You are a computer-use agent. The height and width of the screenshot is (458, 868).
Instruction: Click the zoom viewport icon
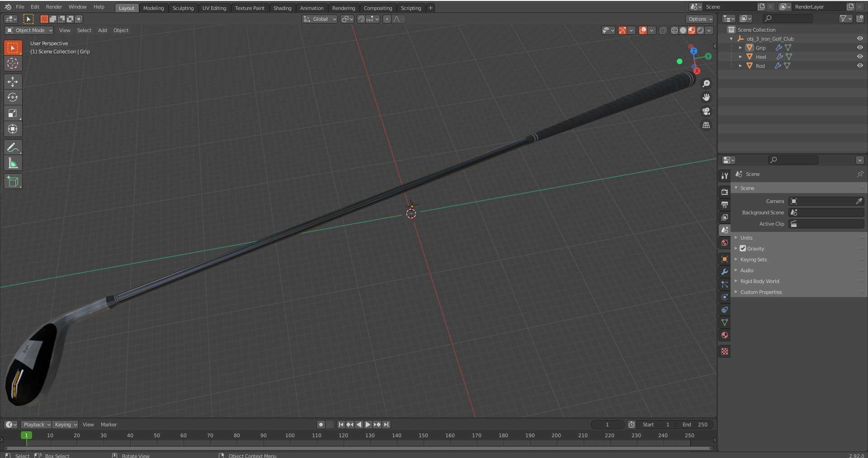coord(706,84)
